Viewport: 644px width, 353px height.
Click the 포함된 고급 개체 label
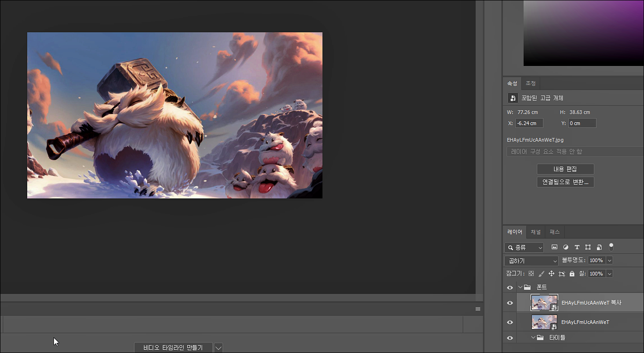coord(543,98)
